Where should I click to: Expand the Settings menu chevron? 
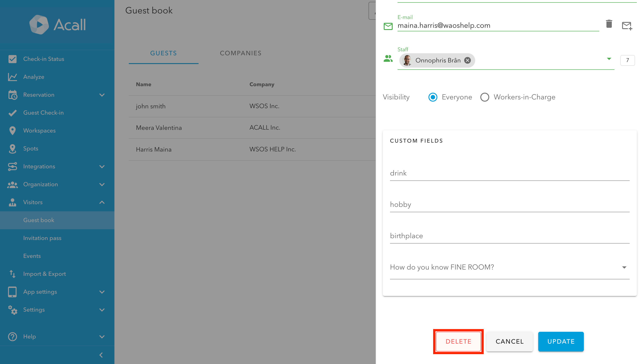(x=102, y=310)
